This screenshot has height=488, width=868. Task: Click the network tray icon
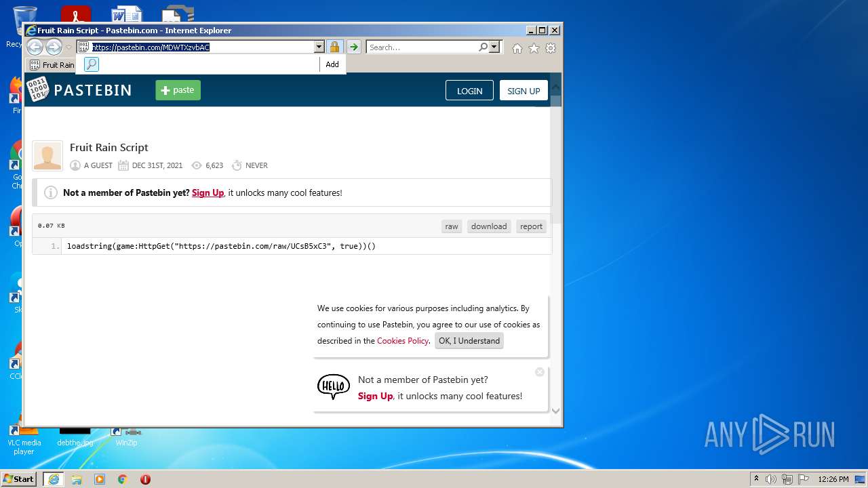[787, 479]
